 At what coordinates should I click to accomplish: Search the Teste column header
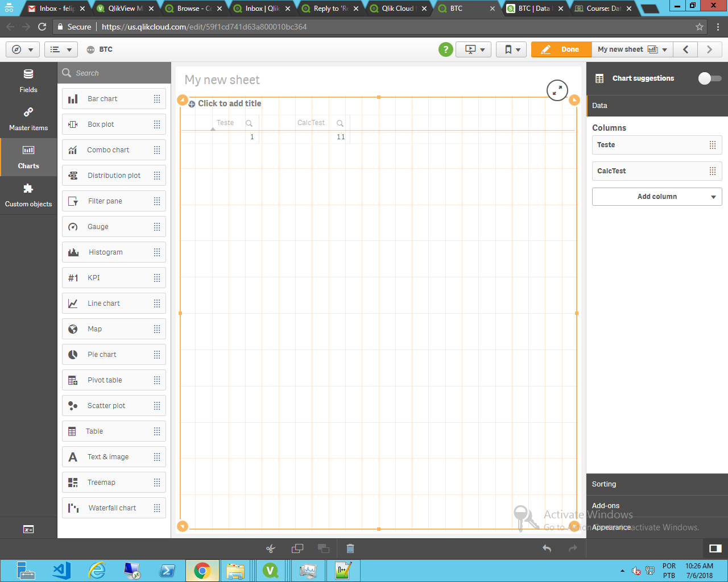[249, 123]
